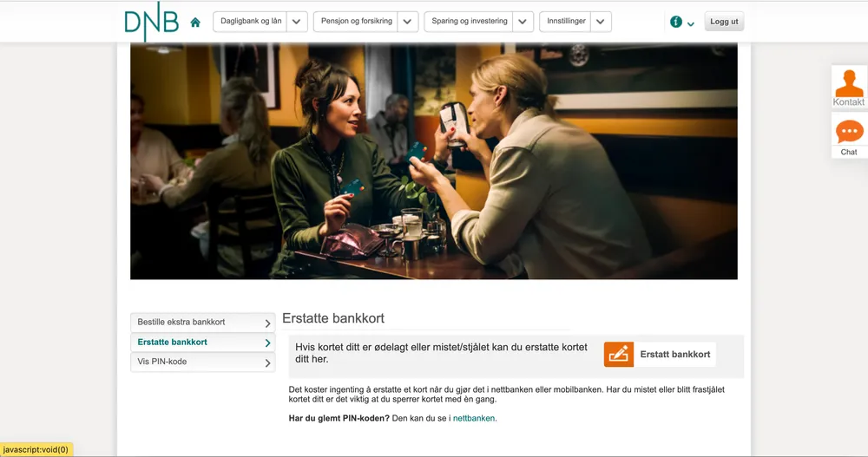Expand the Dagligbank og lån dropdown arrow
Screen dimensions: 868x457
pos(297,22)
